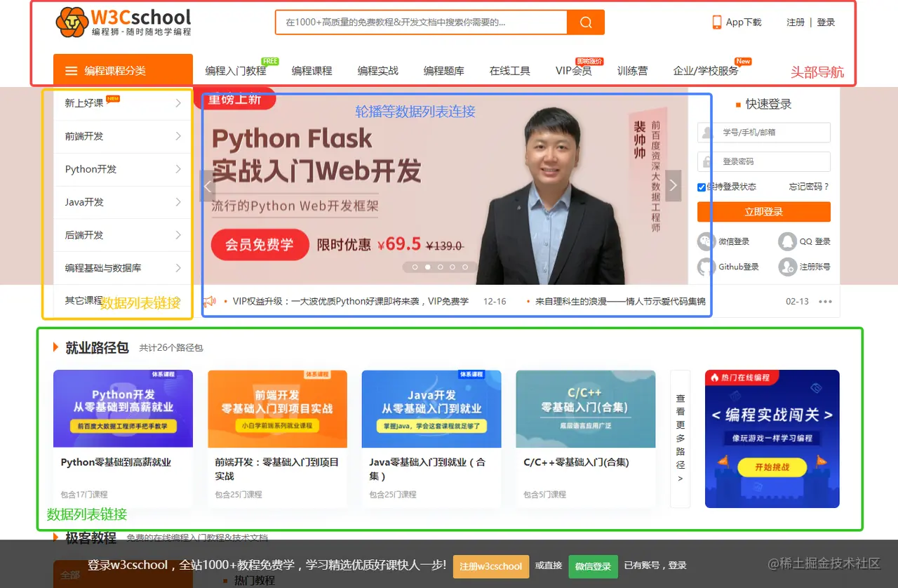Click the 会员免费学 banner button
The height and width of the screenshot is (588, 898).
(260, 245)
